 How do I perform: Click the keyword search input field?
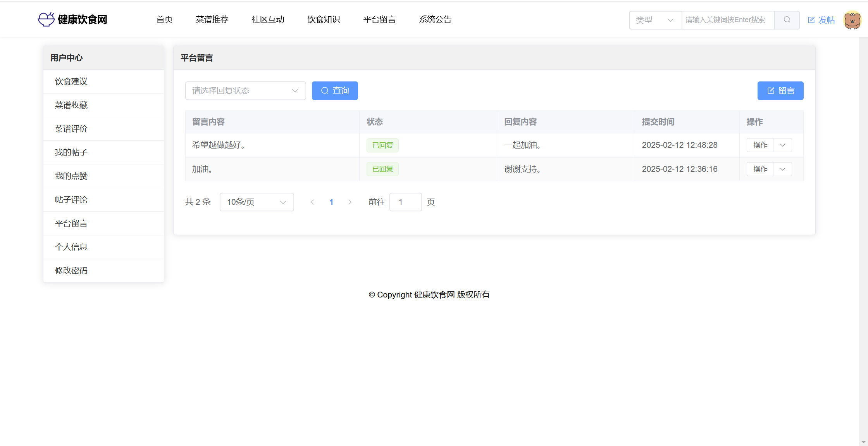pyautogui.click(x=727, y=20)
